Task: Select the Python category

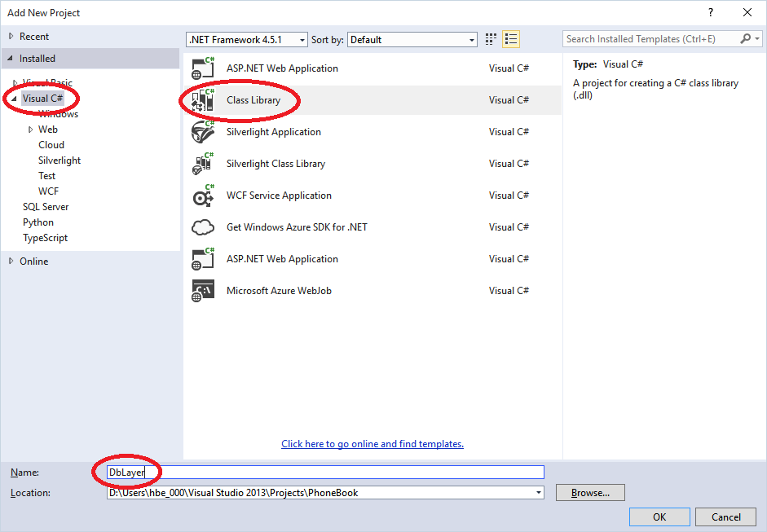Action: tap(38, 222)
